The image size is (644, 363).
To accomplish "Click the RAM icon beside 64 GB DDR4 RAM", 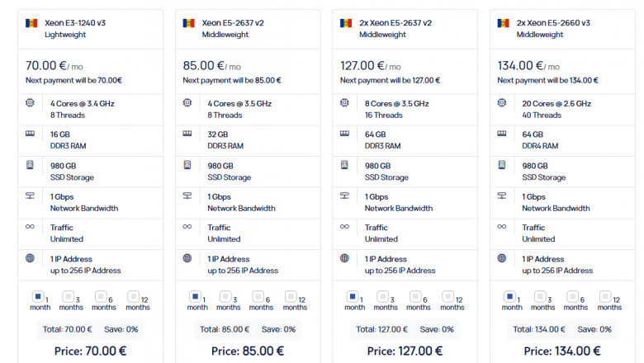I will pyautogui.click(x=502, y=134).
